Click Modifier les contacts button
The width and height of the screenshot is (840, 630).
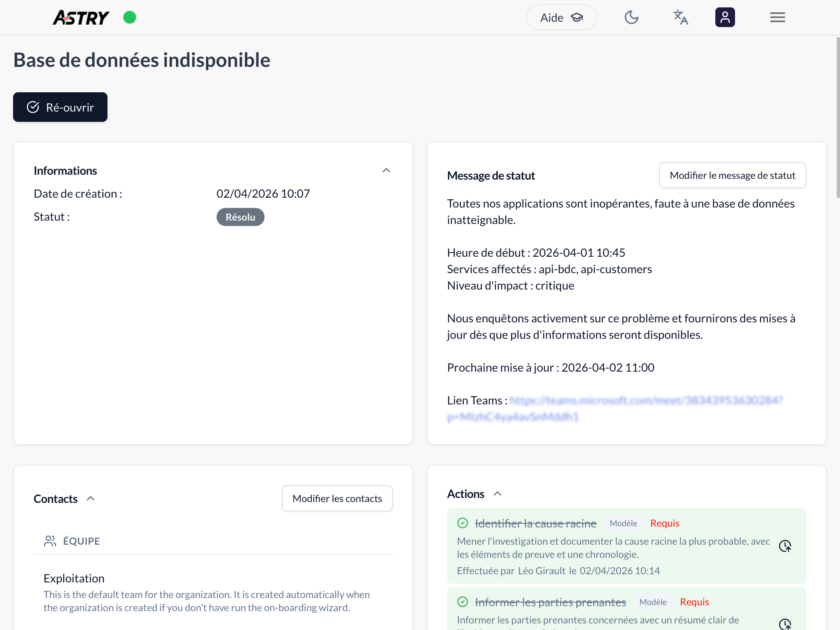(337, 499)
